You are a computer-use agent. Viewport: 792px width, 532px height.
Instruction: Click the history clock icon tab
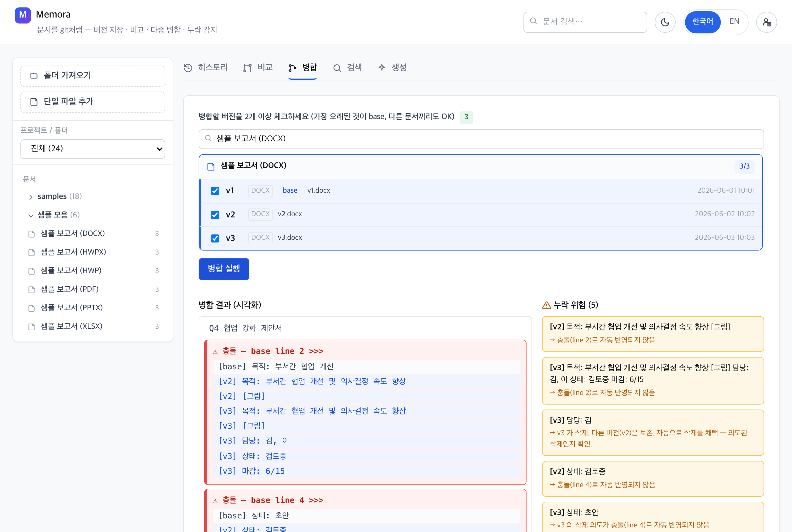tap(188, 68)
